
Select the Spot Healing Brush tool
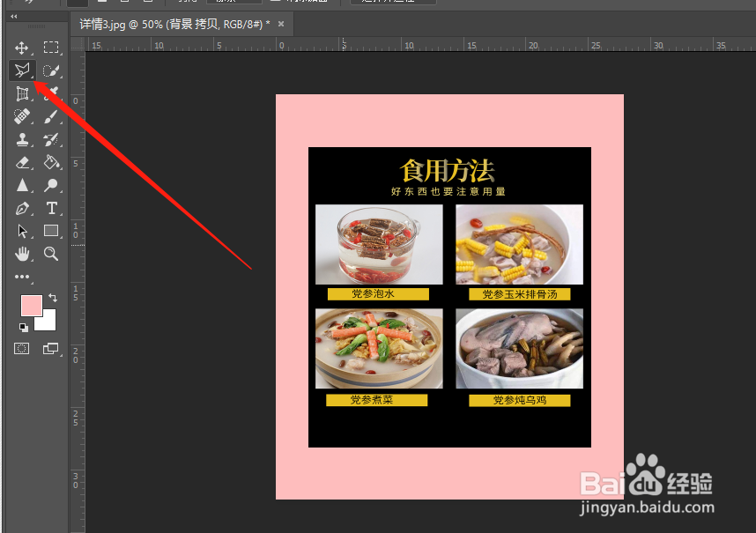point(22,116)
